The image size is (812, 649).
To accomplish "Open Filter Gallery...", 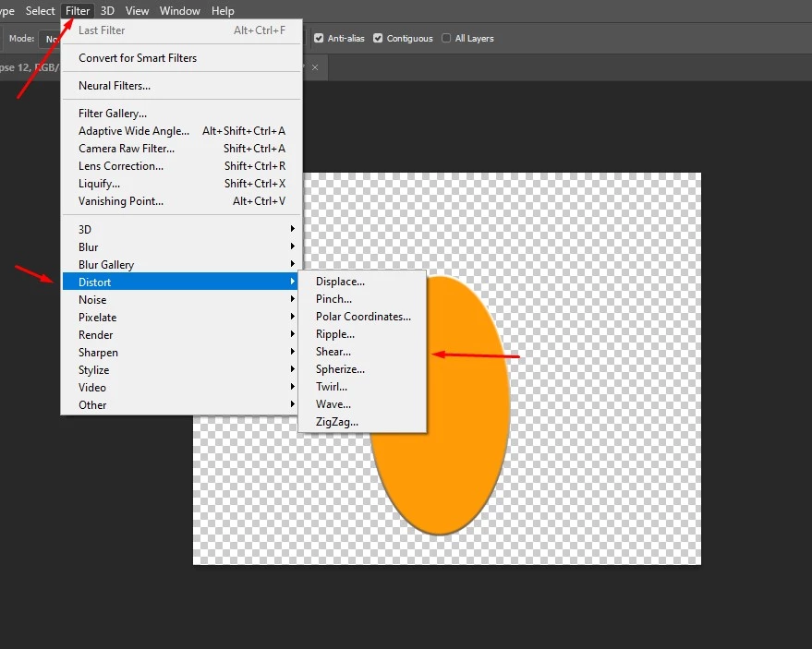I will (x=181, y=114).
